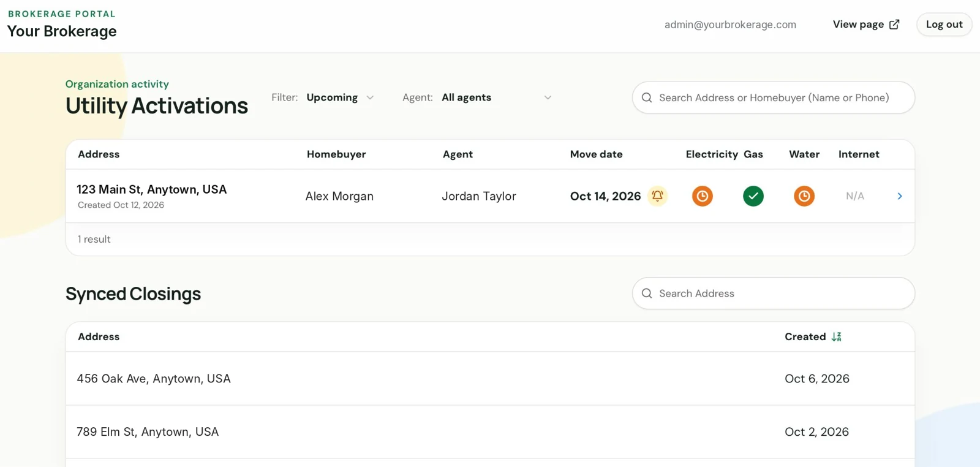The width and height of the screenshot is (980, 467).
Task: Click the Move date column header
Action: pyautogui.click(x=596, y=154)
